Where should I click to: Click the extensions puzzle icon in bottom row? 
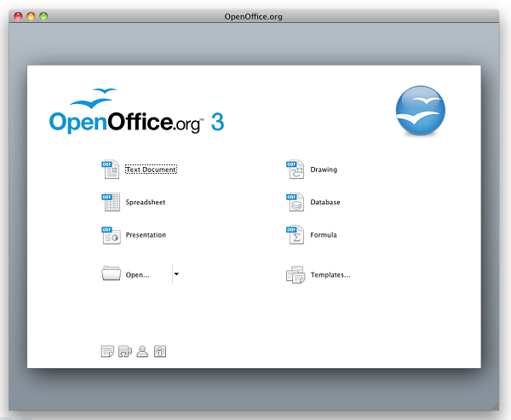125,351
